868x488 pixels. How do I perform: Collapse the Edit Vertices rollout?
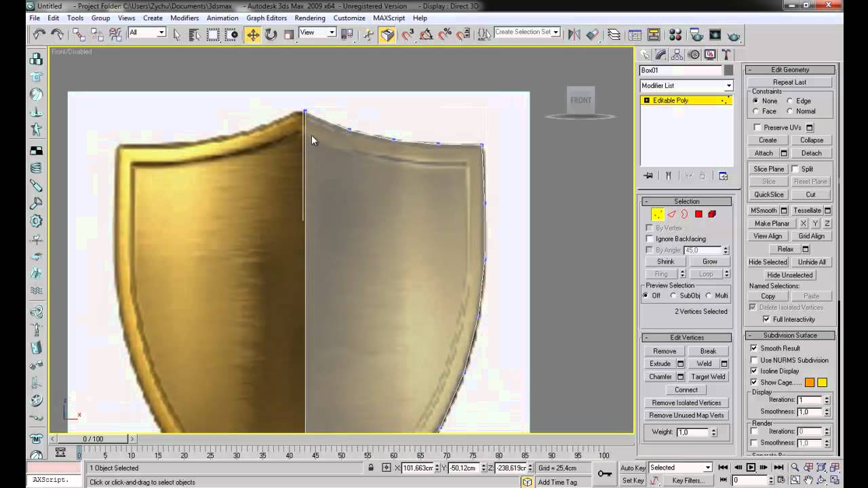coord(686,338)
